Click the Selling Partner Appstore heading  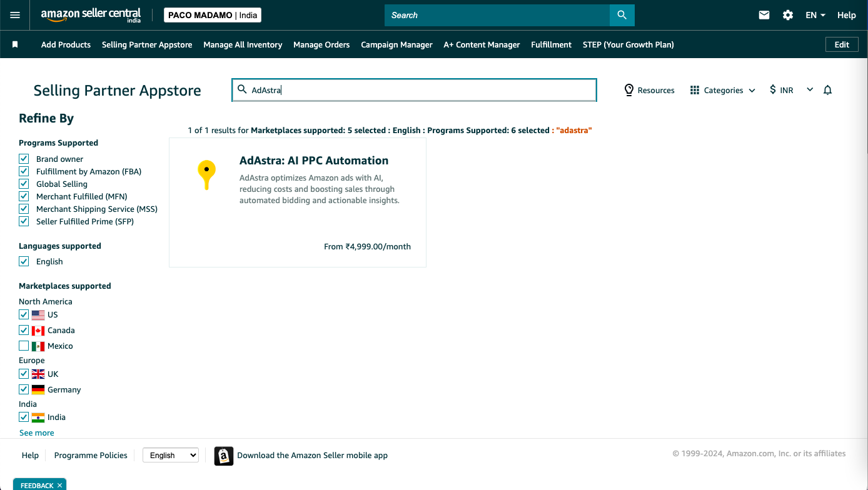(x=118, y=91)
